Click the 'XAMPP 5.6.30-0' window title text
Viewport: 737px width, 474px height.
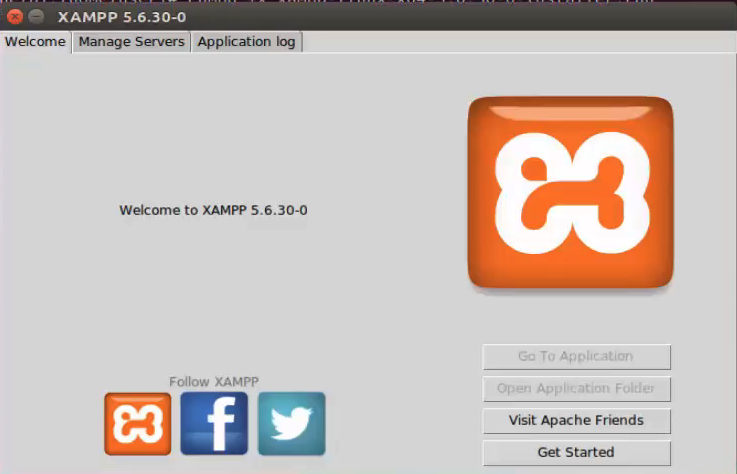(121, 18)
